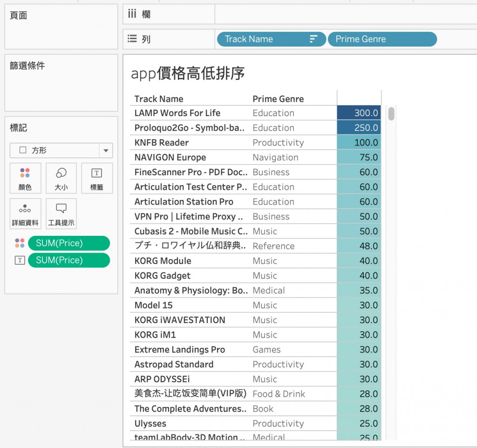Select the Track Name pill on the rows shelf
The height and width of the screenshot is (448, 477).
[x=272, y=39]
